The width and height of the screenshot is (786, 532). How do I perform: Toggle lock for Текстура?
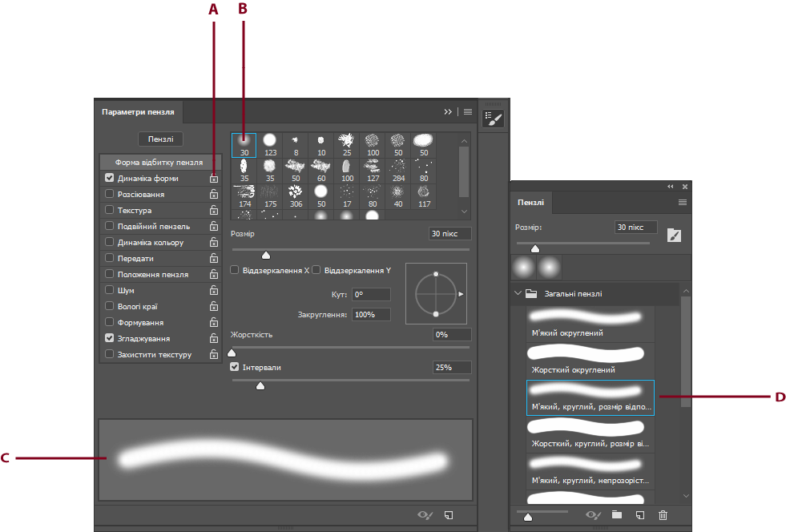pos(214,210)
